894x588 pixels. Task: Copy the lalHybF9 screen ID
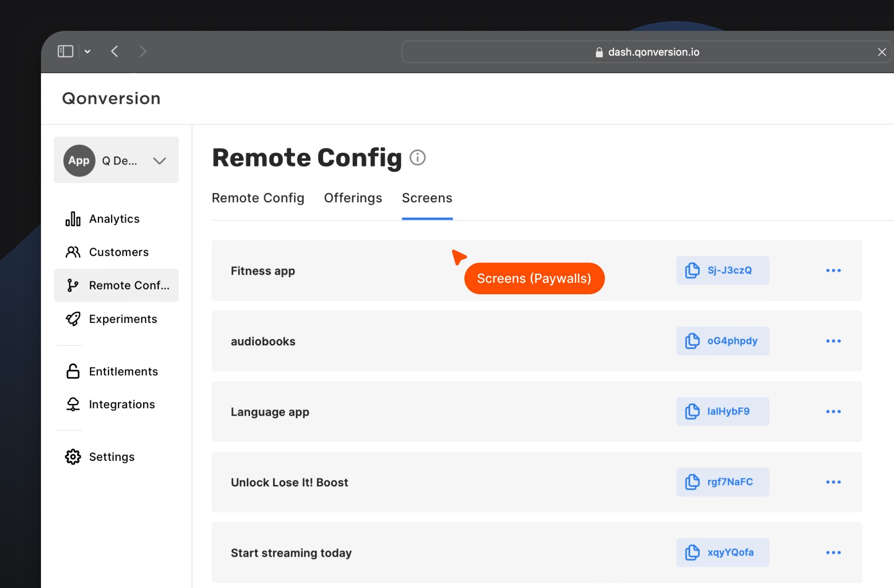click(x=692, y=411)
